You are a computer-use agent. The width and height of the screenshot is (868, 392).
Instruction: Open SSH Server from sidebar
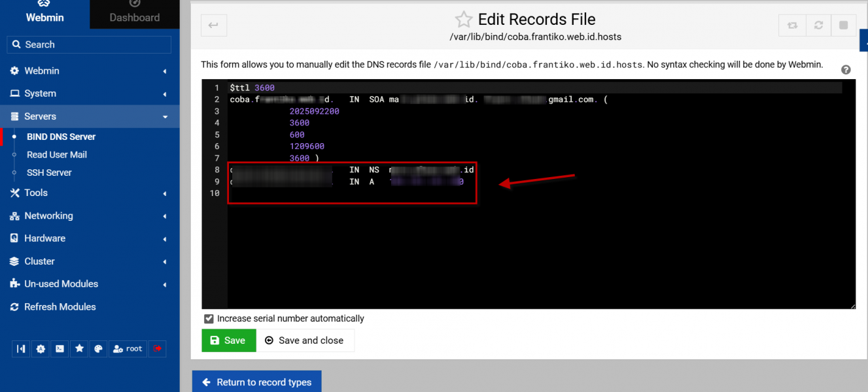point(49,172)
